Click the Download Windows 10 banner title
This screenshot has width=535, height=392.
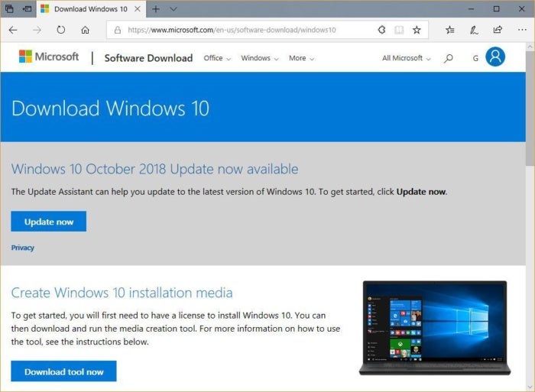[x=110, y=109]
